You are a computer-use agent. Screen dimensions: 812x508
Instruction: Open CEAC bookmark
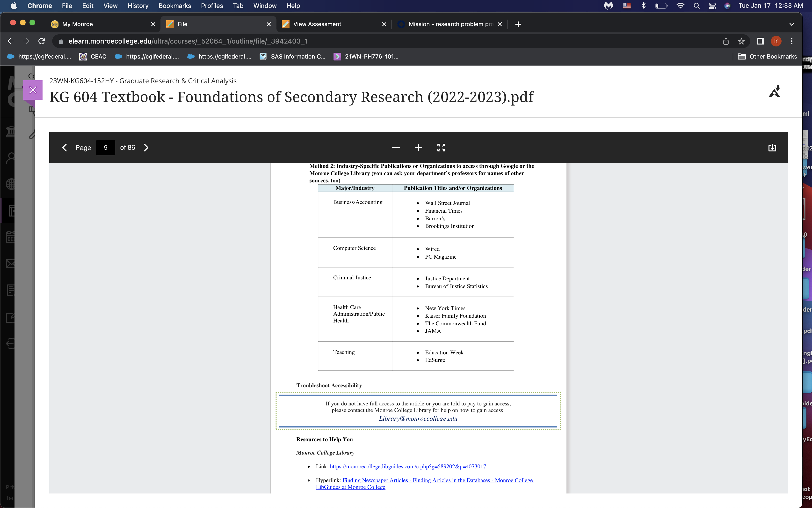pos(93,56)
